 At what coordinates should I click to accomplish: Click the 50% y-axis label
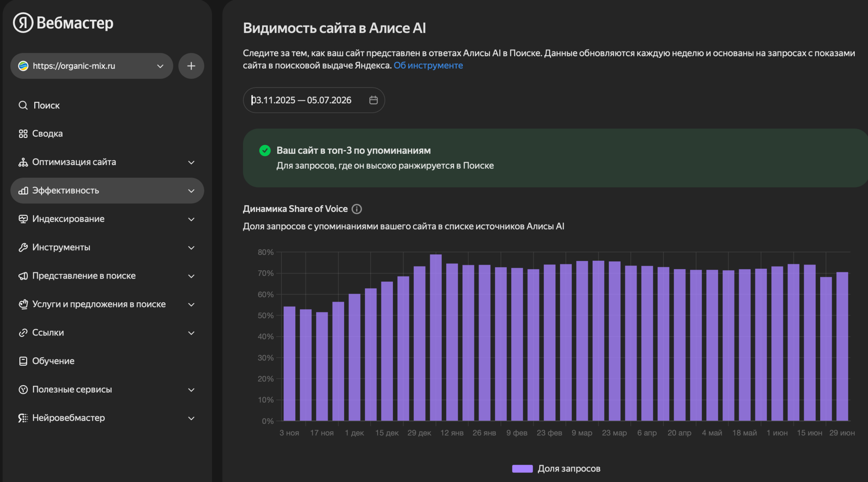265,316
